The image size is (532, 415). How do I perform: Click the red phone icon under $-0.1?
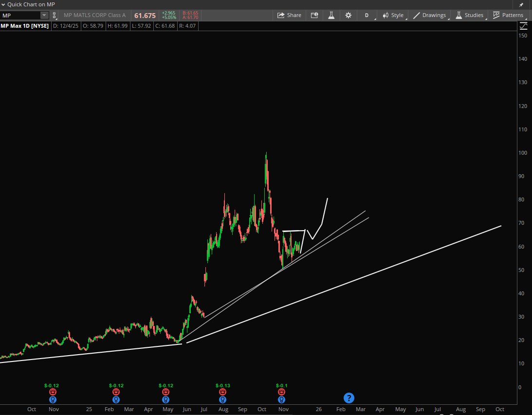coord(282,392)
